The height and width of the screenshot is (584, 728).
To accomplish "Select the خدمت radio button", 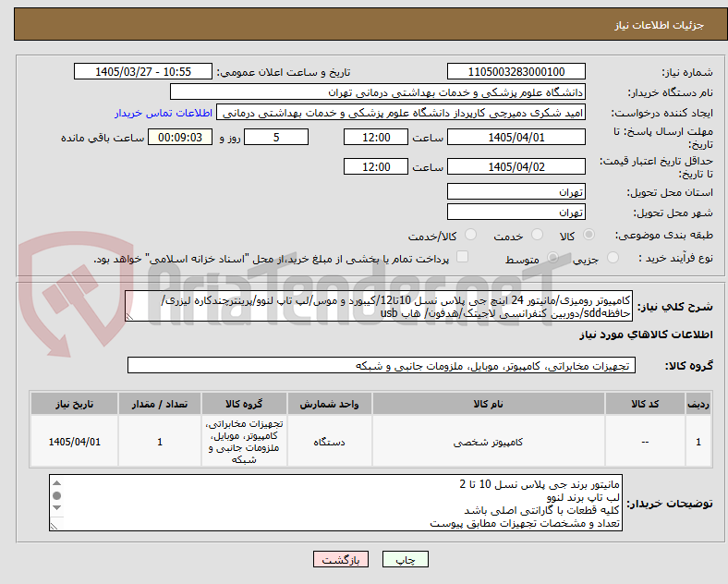I will [x=537, y=235].
